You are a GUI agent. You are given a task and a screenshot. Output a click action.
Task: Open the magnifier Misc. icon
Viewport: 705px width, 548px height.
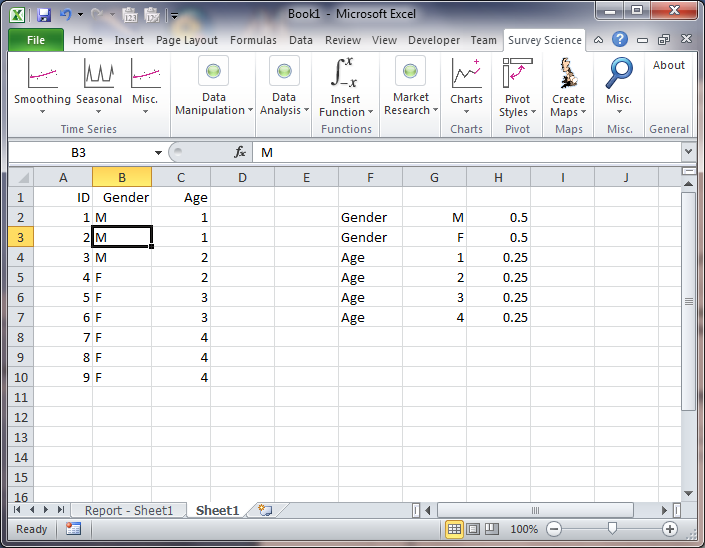pos(619,73)
